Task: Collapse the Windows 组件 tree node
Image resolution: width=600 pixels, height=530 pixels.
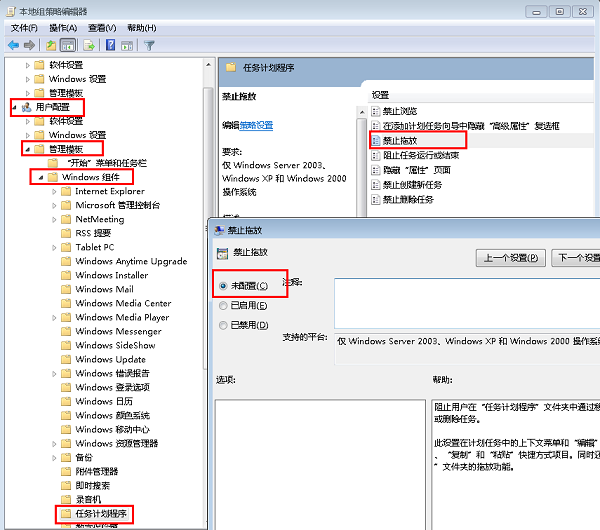Action: [40, 178]
